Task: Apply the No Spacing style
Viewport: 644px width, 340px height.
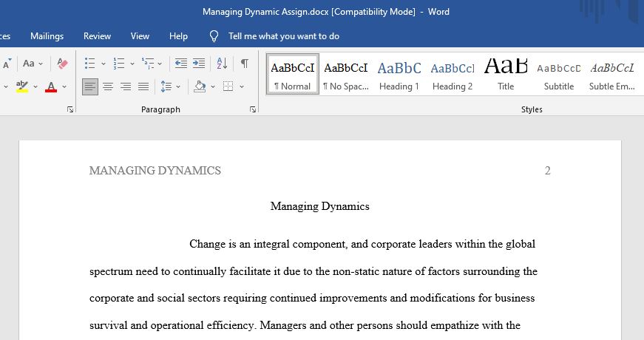Action: [x=346, y=75]
